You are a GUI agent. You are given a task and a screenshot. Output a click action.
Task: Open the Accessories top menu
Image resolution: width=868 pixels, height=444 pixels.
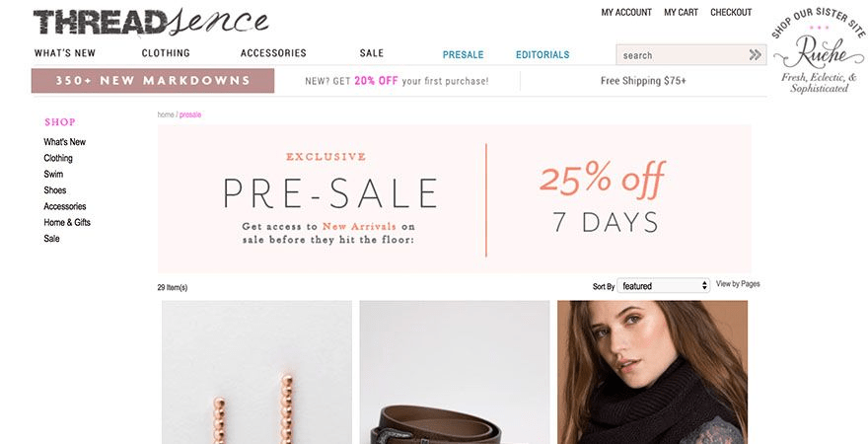click(273, 53)
